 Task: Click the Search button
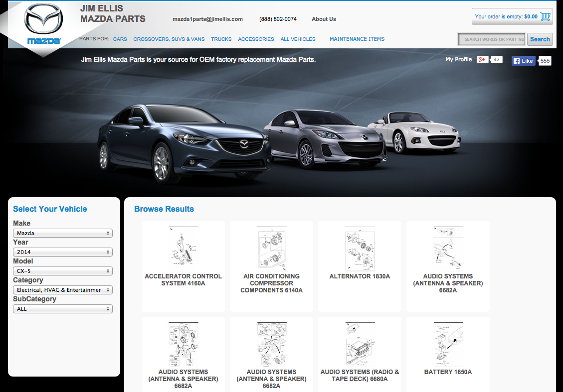tap(540, 39)
